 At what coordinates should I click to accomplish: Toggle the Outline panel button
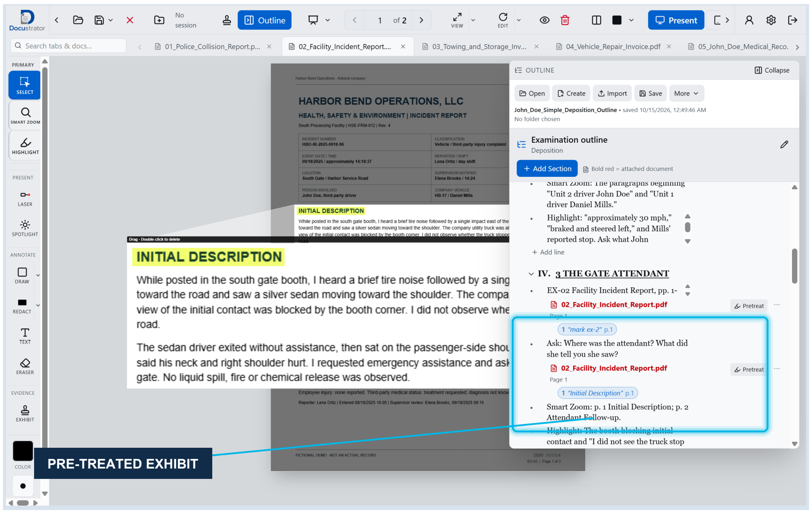click(x=264, y=20)
